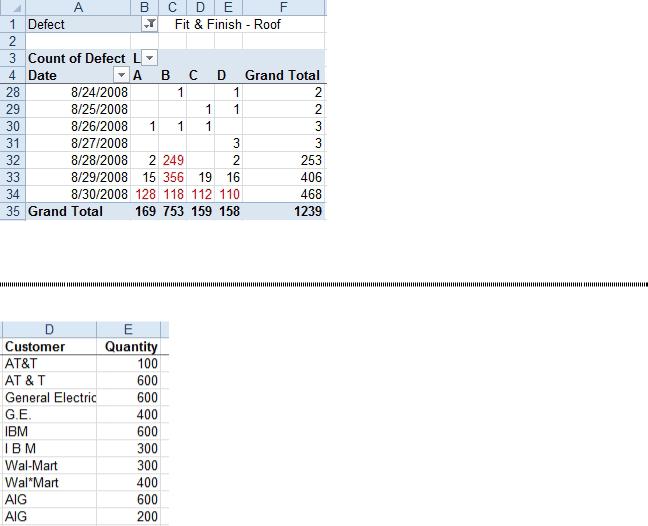The height and width of the screenshot is (526, 648).
Task: Click the 468 grand total cell
Action: tap(284, 194)
